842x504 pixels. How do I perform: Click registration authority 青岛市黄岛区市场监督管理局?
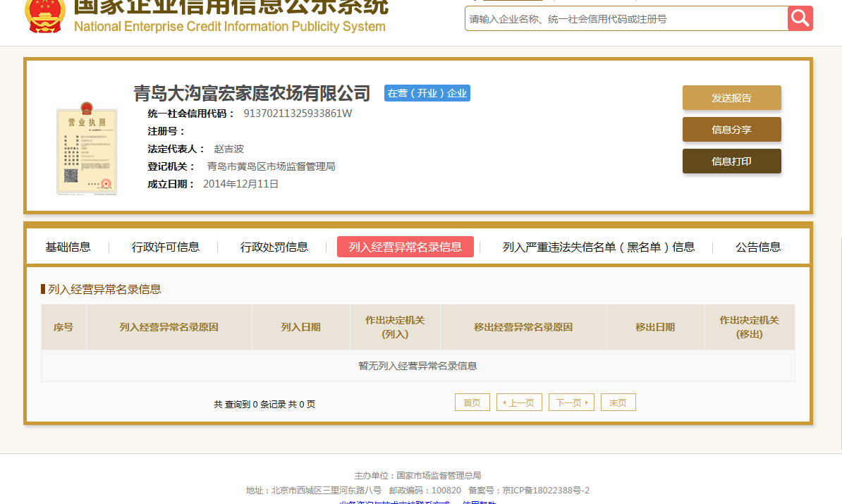271,166
